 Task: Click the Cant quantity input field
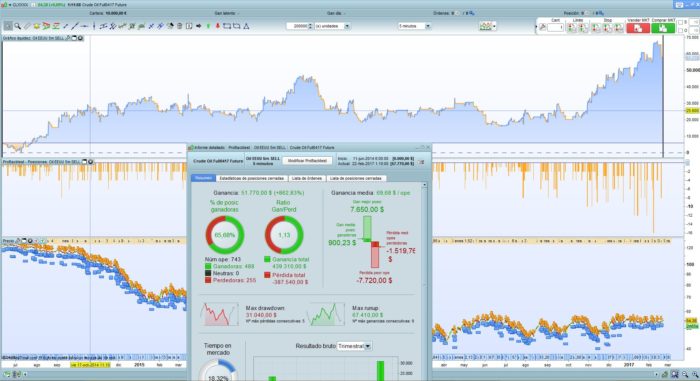[556, 28]
